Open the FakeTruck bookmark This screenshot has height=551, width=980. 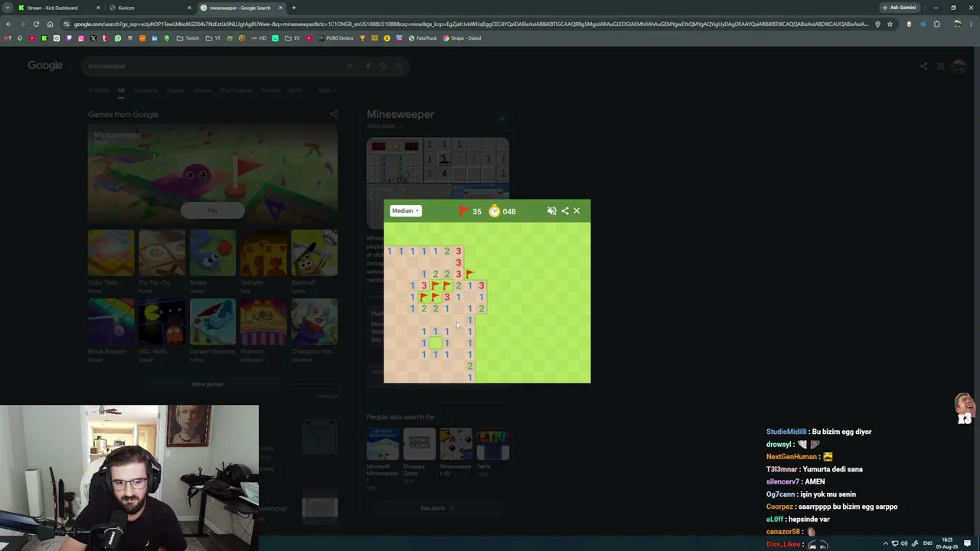tap(423, 38)
